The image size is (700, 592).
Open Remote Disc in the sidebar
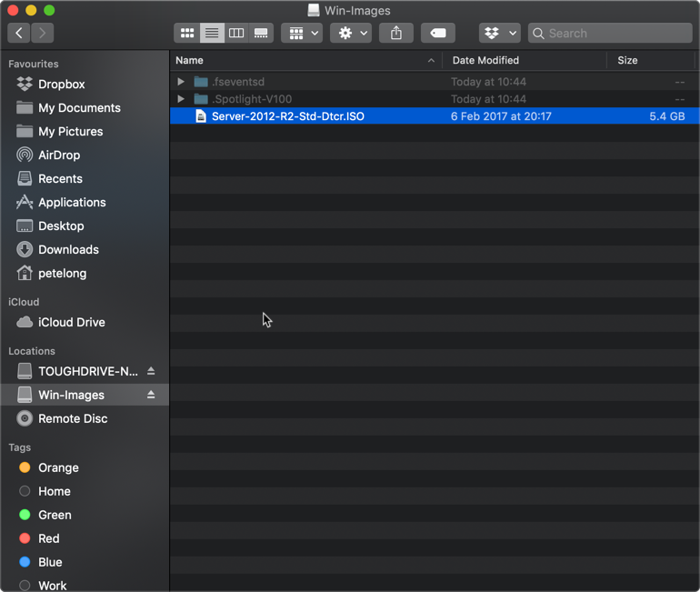[x=85, y=418]
